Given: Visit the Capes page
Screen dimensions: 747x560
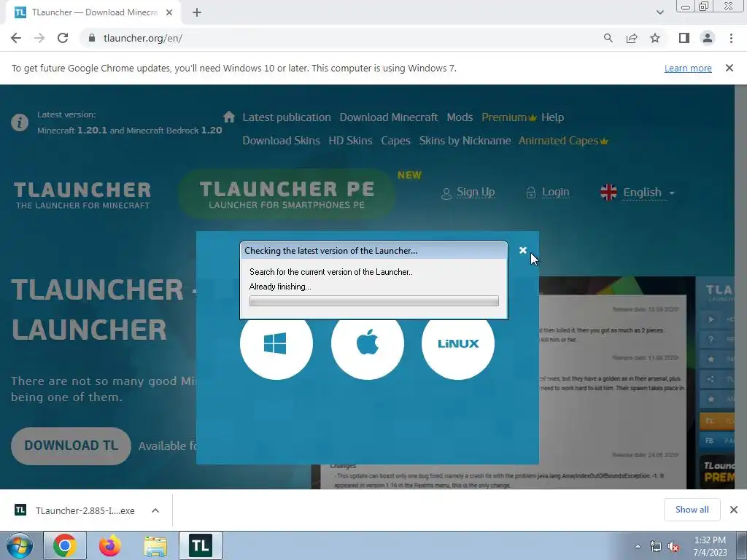Looking at the screenshot, I should click(x=395, y=141).
